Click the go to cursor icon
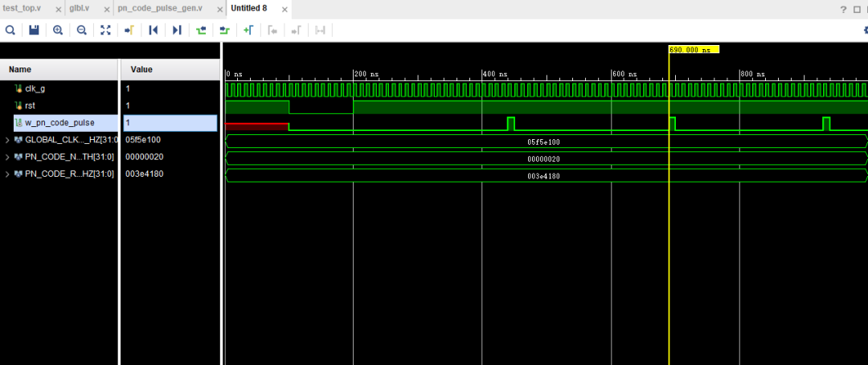 click(x=129, y=30)
